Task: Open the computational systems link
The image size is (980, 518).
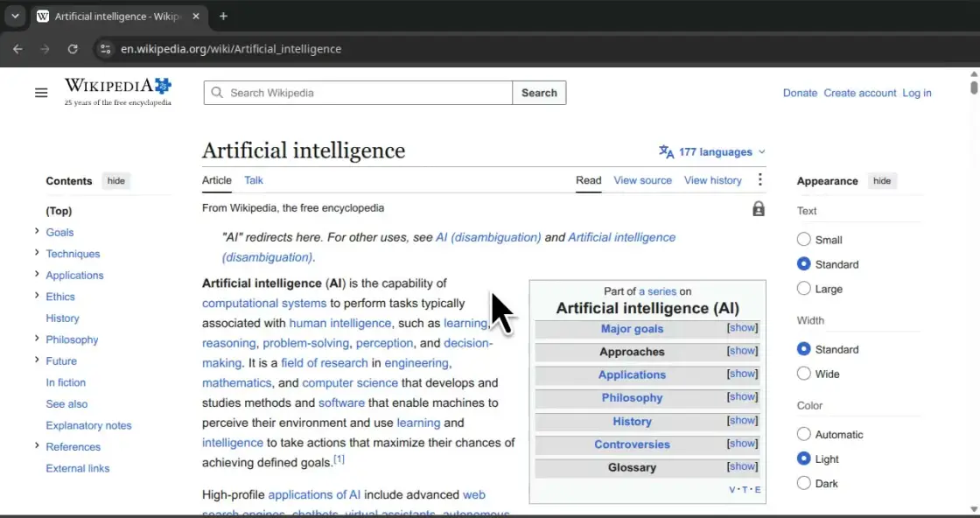Action: [x=264, y=303]
